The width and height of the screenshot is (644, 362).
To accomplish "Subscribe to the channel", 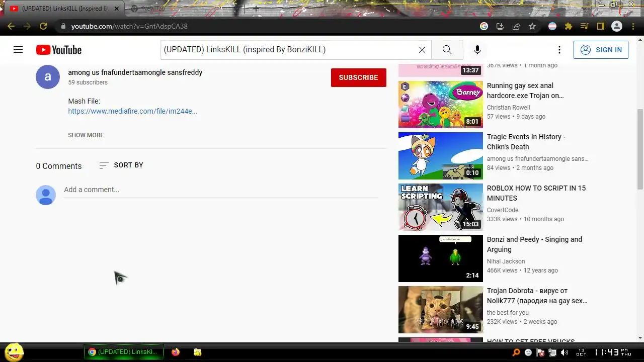I will coord(358,77).
